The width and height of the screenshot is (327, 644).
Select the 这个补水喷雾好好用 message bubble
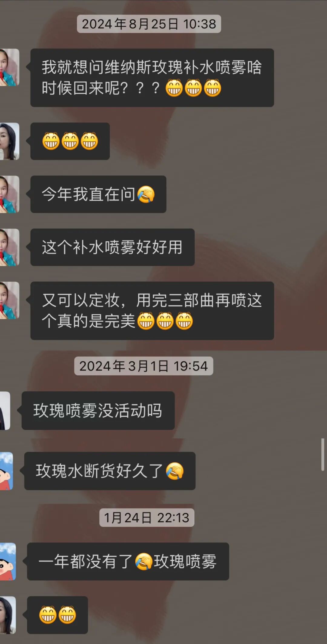point(112,247)
